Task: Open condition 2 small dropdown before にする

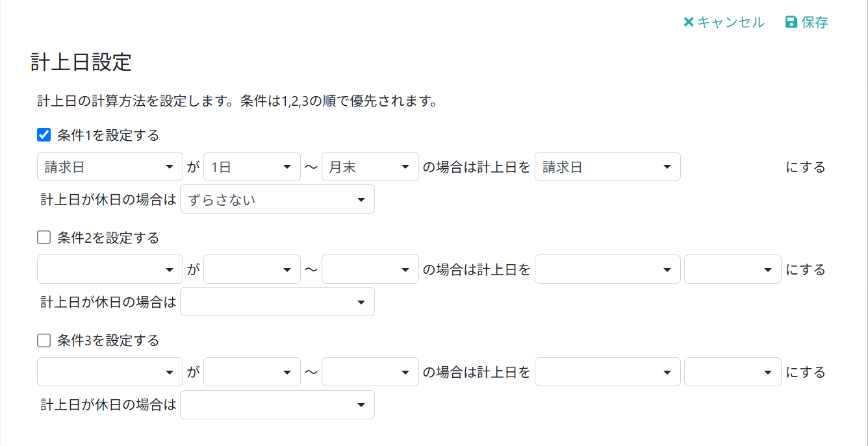Action: pyautogui.click(x=733, y=269)
